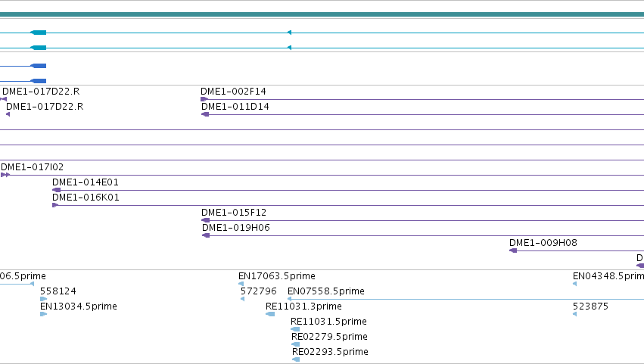Click the EN04348.5prime label
The height and width of the screenshot is (364, 644).
[x=608, y=276]
